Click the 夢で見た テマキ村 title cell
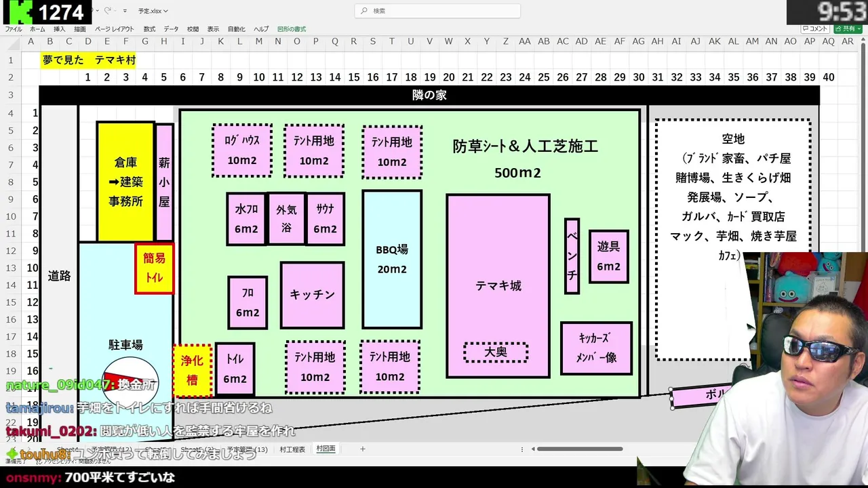Viewport: 868px width, 488px height. pos(89,60)
